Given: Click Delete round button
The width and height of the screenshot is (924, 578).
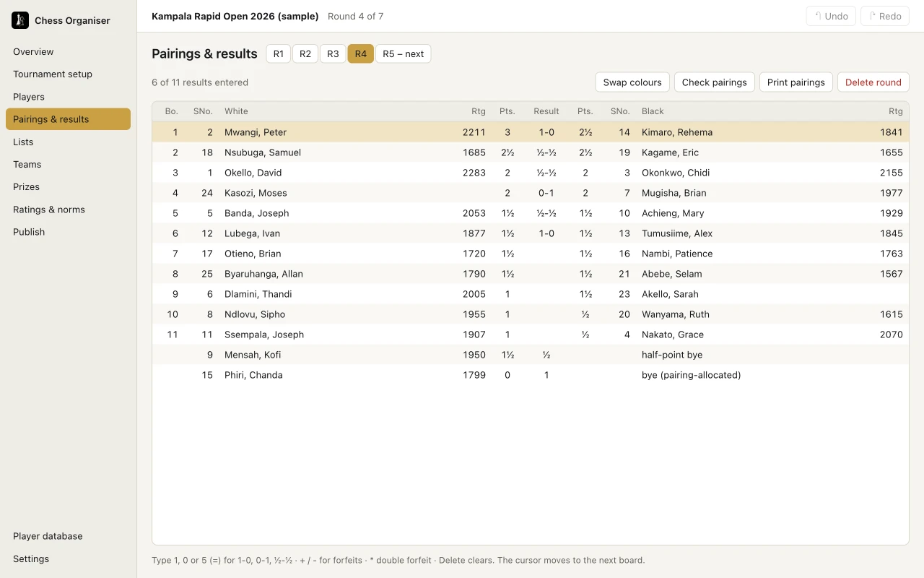Looking at the screenshot, I should tap(873, 82).
